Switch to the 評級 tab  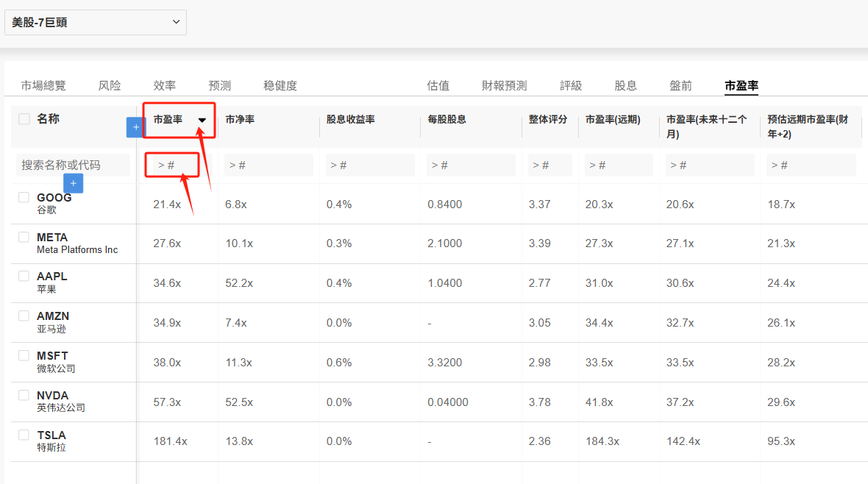(571, 85)
